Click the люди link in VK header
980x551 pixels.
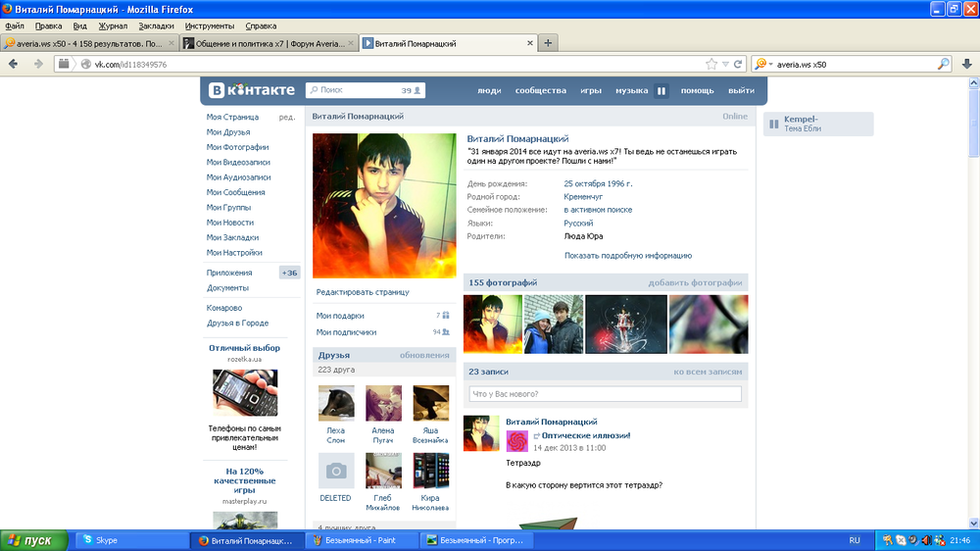(489, 90)
